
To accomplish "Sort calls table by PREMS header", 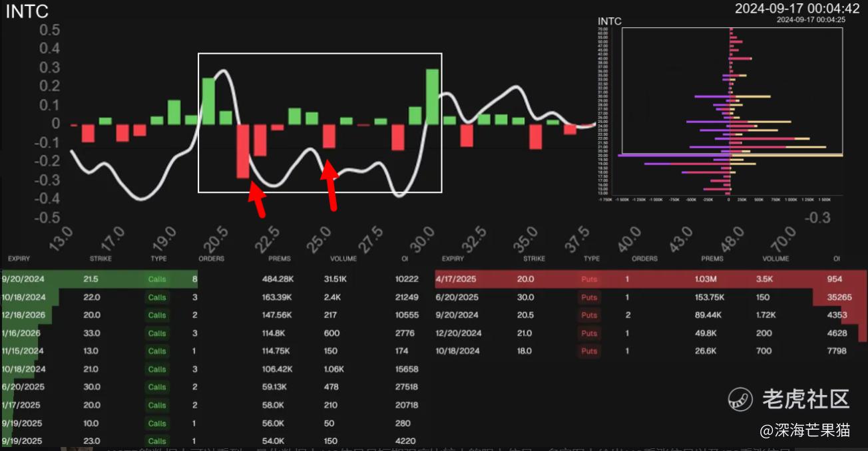I will tap(279, 259).
